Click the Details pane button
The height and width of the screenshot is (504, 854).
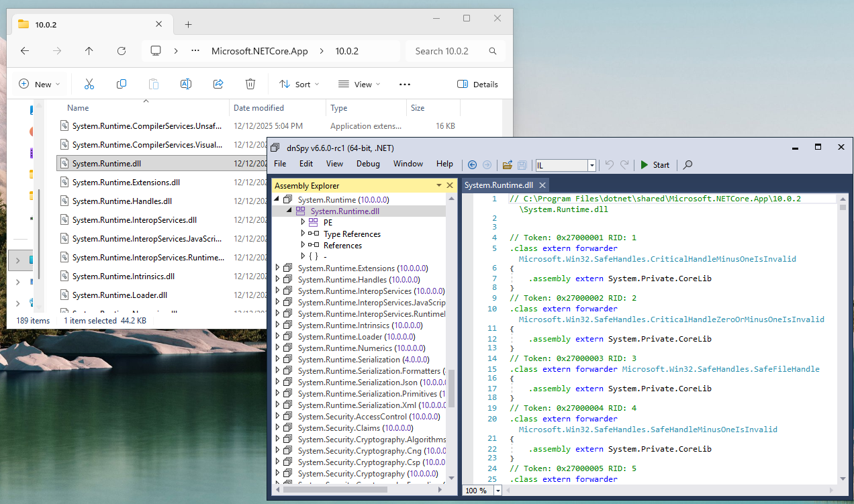tap(477, 85)
